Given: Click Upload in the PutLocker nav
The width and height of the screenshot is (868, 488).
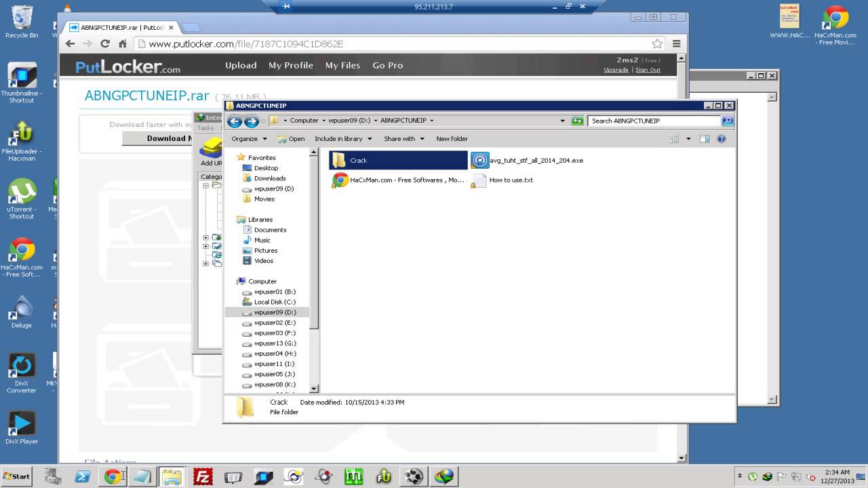Looking at the screenshot, I should pos(241,65).
